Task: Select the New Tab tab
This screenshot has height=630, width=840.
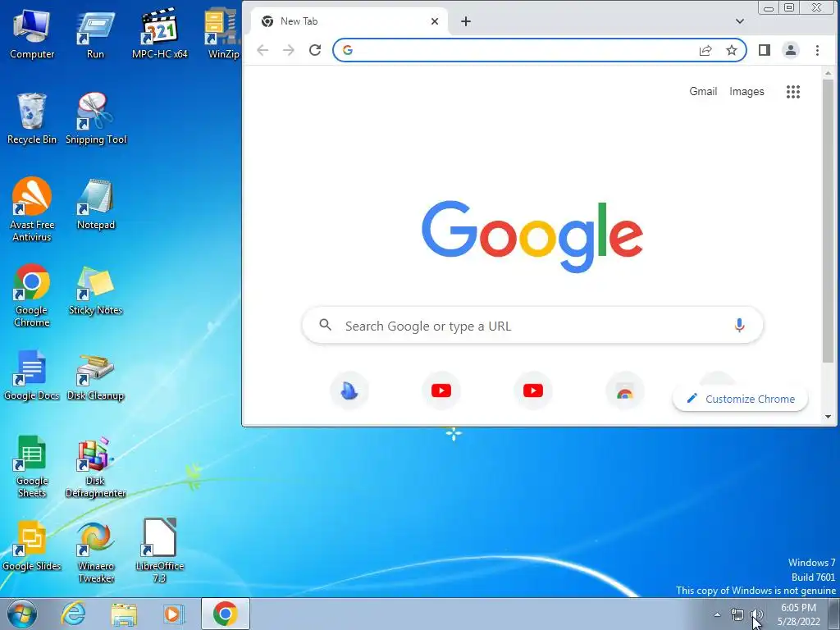Action: click(x=348, y=21)
